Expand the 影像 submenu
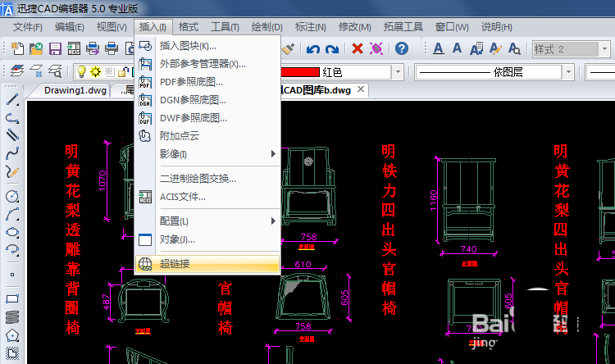This screenshot has height=364, width=615. [x=273, y=154]
